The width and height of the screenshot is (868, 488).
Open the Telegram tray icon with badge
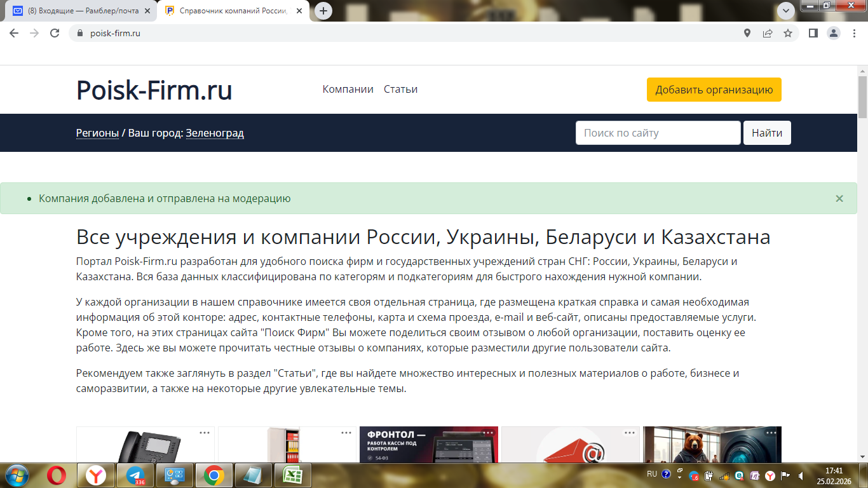[695, 475]
